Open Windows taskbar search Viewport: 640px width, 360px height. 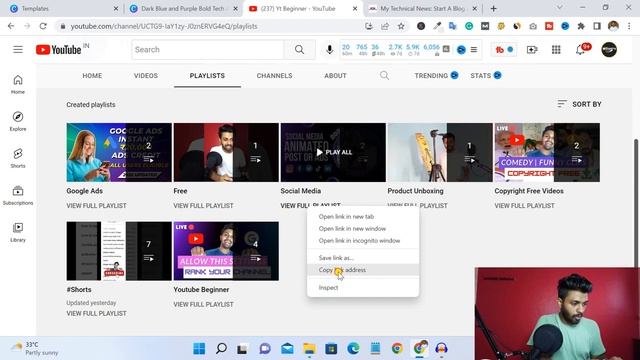tap(221, 349)
